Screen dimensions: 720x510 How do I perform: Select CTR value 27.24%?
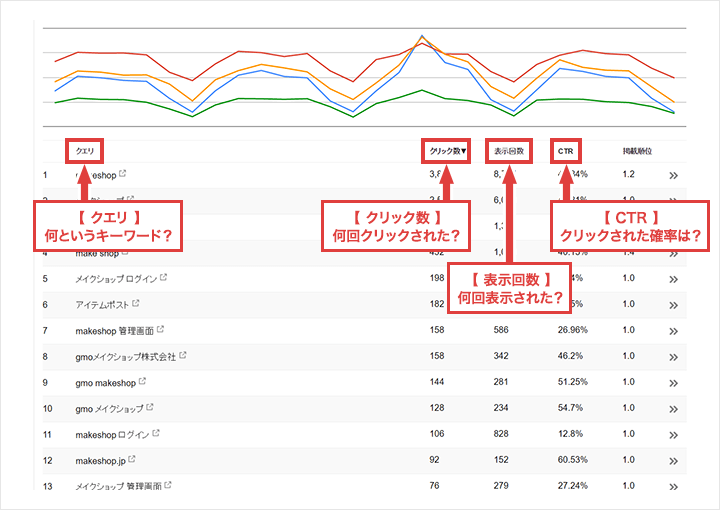coord(573,485)
